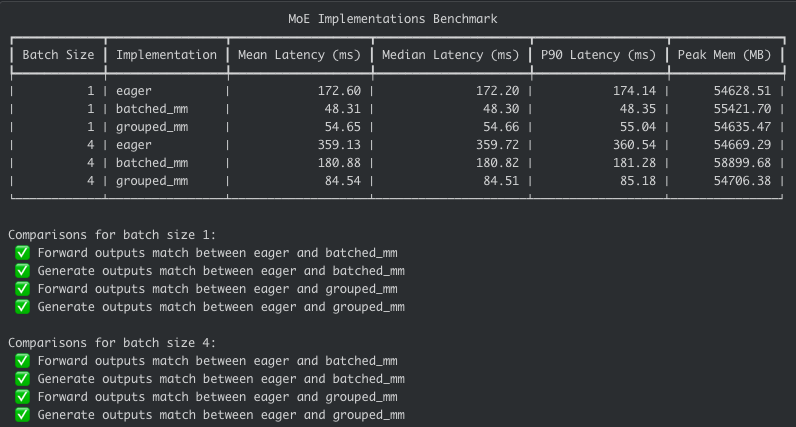Click the Mean Latency (ms) header
The image size is (796, 427).
coord(299,55)
